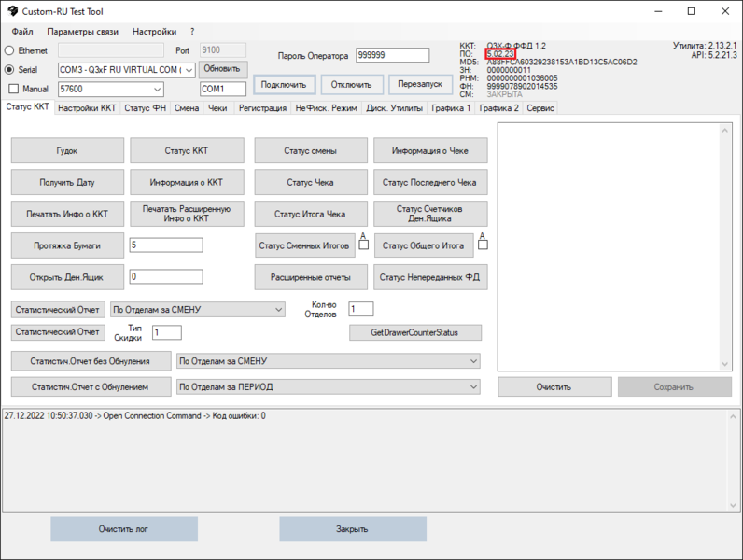Click the Обновить button
743x560 pixels.
click(223, 69)
